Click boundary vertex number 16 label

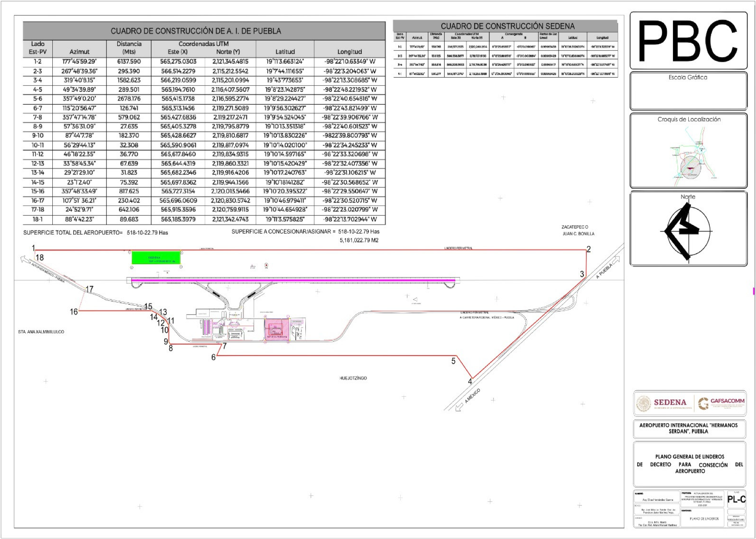[73, 312]
